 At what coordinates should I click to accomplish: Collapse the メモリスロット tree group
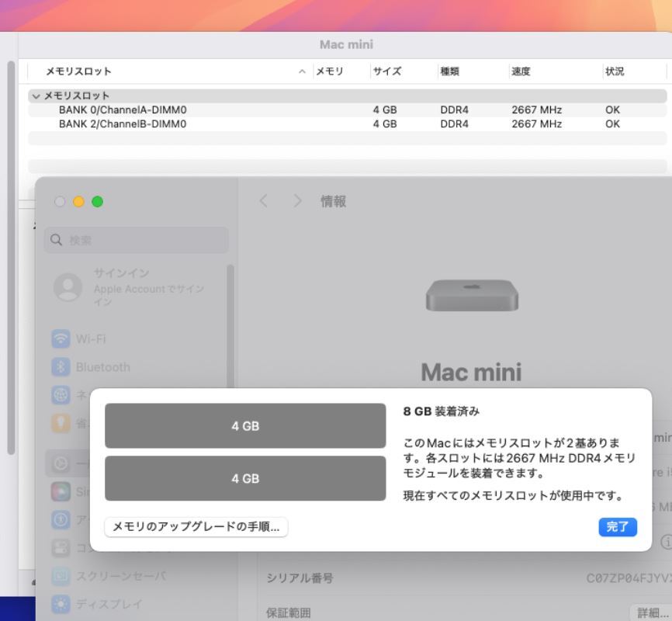[x=36, y=96]
